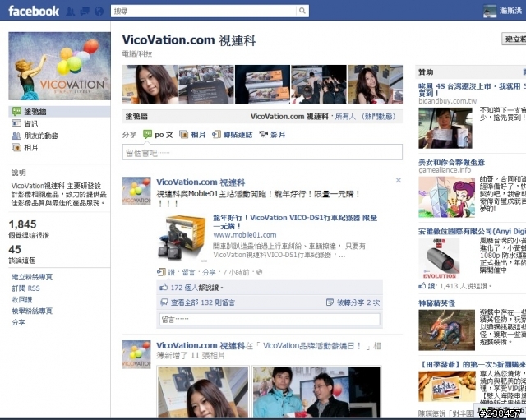Click the 建立粉絲專頁 link
Image resolution: width=526 pixels, height=420 pixels.
tap(32, 277)
